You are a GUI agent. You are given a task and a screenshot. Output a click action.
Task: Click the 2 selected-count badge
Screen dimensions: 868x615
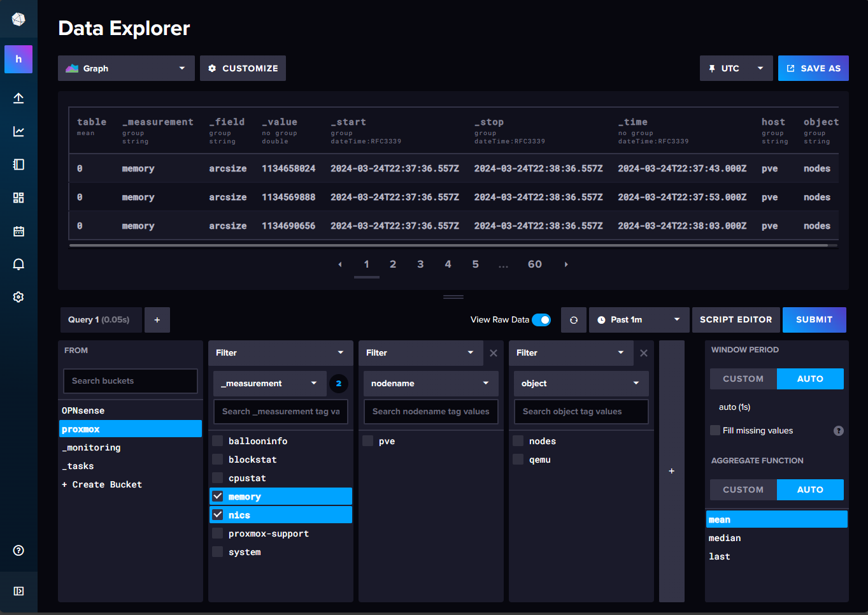click(x=339, y=384)
